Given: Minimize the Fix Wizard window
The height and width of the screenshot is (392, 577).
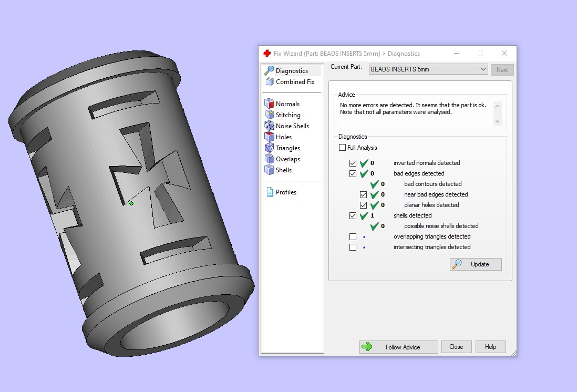Looking at the screenshot, I should 457,54.
